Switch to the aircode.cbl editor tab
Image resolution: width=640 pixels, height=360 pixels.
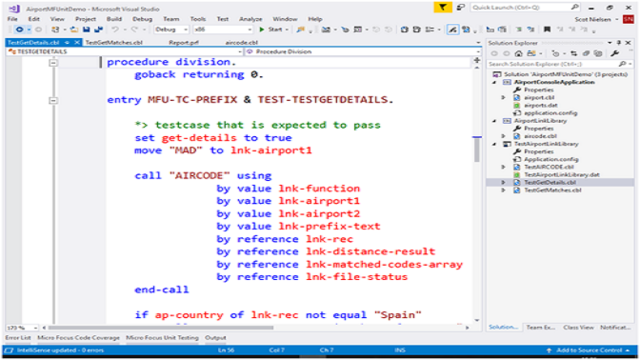click(241, 42)
